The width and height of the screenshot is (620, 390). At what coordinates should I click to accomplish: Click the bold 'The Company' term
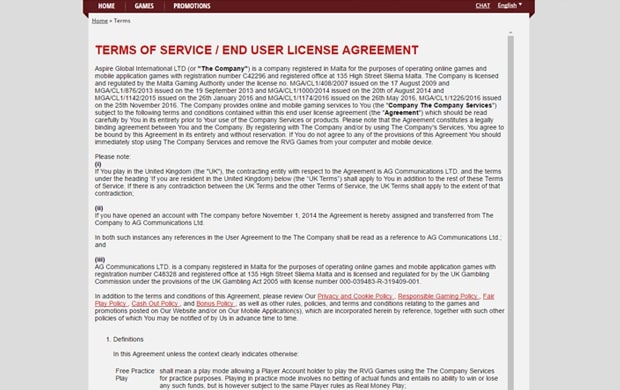(x=223, y=68)
